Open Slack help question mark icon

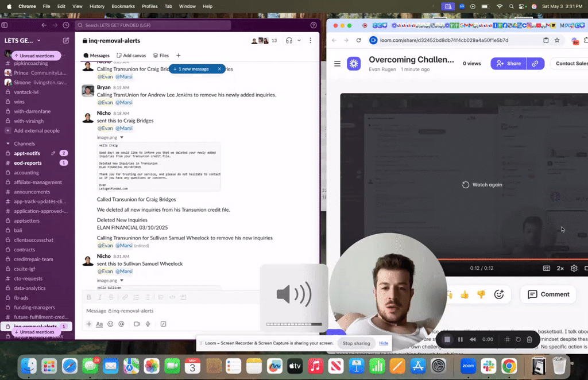click(314, 25)
